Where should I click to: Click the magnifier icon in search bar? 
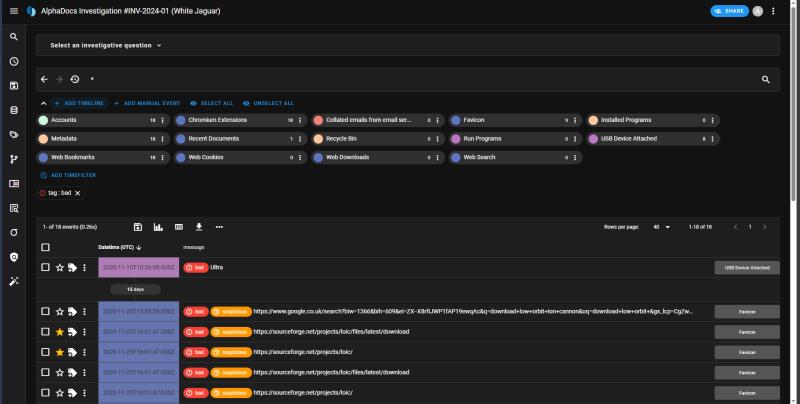766,78
